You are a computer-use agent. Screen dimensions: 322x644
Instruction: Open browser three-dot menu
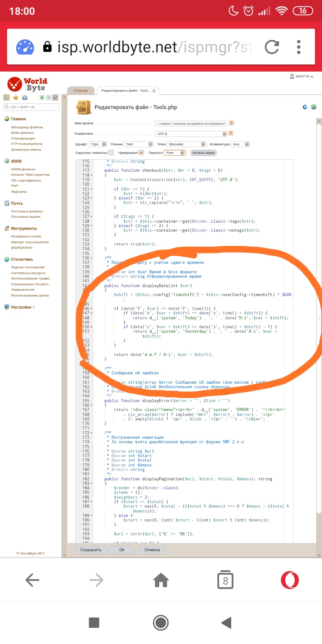click(x=299, y=47)
